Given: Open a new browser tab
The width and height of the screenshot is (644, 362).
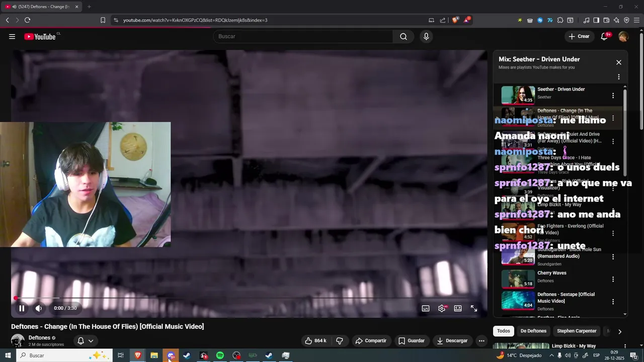Looking at the screenshot, I should (89, 7).
